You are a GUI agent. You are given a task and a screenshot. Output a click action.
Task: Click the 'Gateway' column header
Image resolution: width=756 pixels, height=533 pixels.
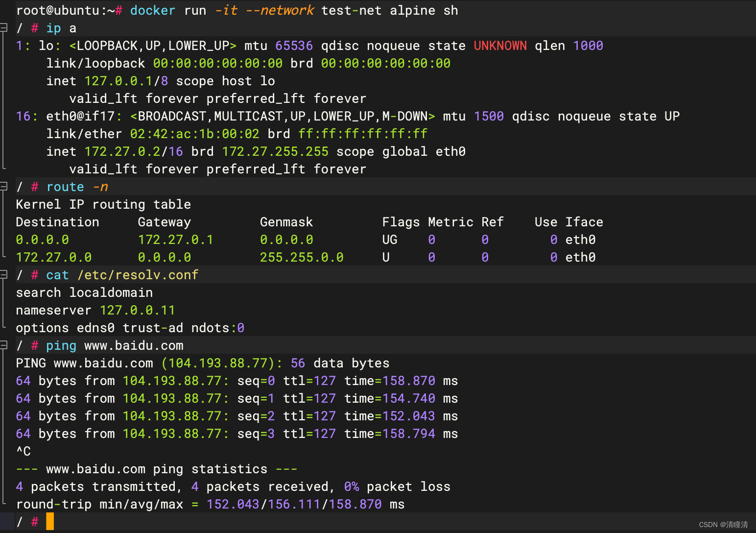pyautogui.click(x=164, y=222)
